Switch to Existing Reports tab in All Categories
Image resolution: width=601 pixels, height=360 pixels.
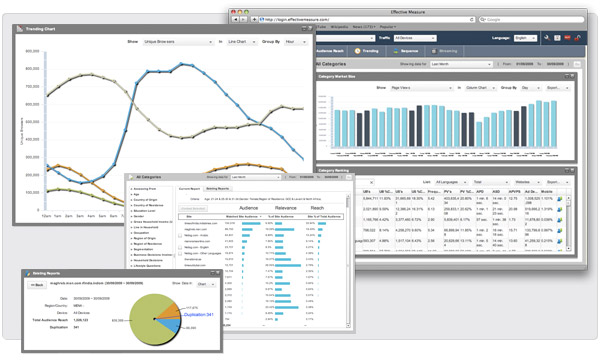218,189
